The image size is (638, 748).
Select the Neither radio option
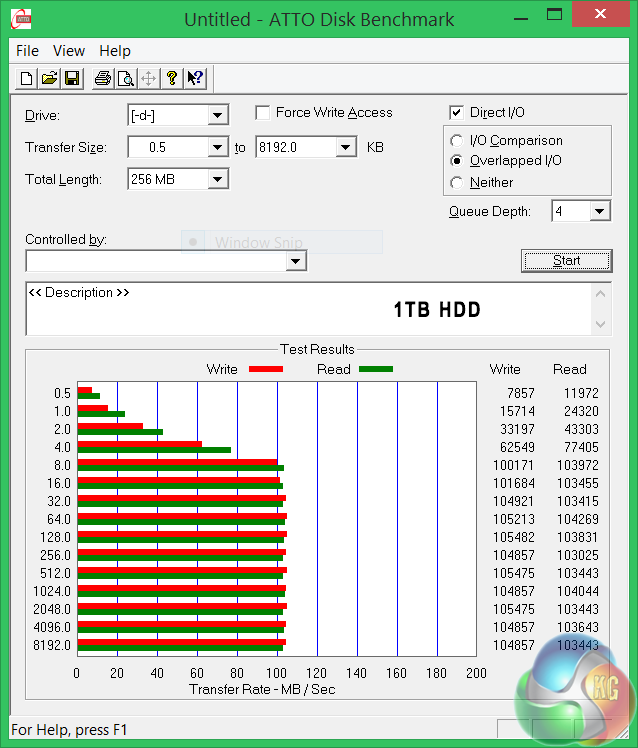pos(457,183)
